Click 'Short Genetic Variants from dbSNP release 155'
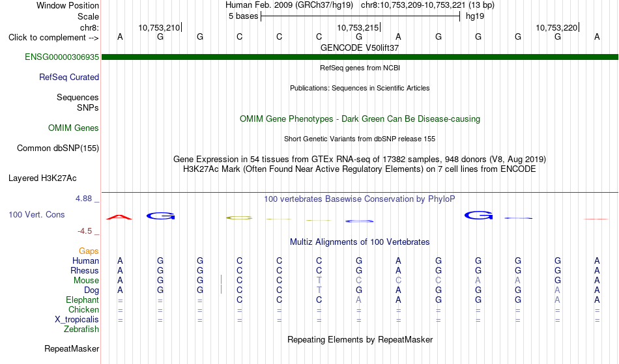 pyautogui.click(x=360, y=139)
